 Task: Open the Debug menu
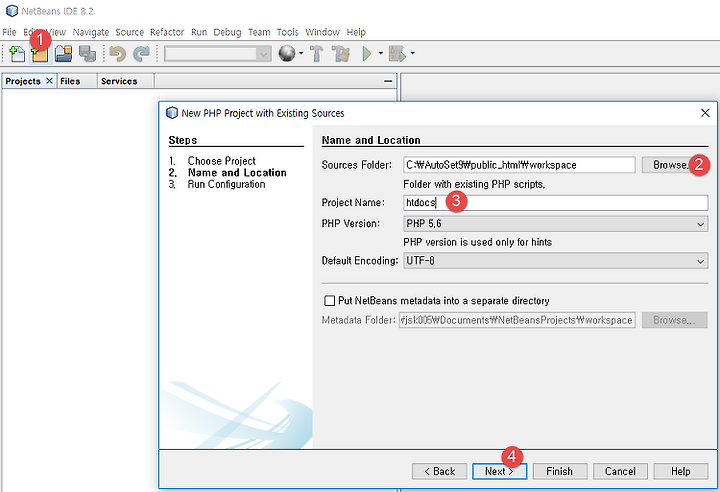point(227,32)
